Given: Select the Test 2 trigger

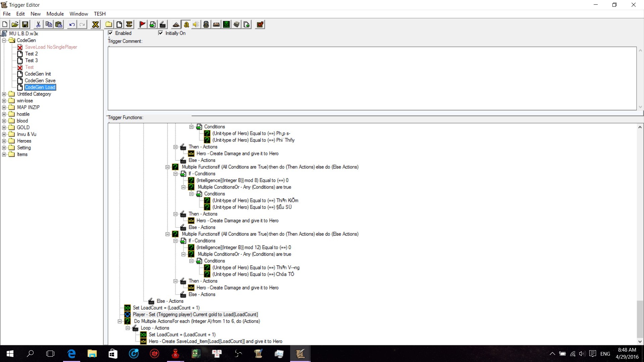Looking at the screenshot, I should [32, 54].
